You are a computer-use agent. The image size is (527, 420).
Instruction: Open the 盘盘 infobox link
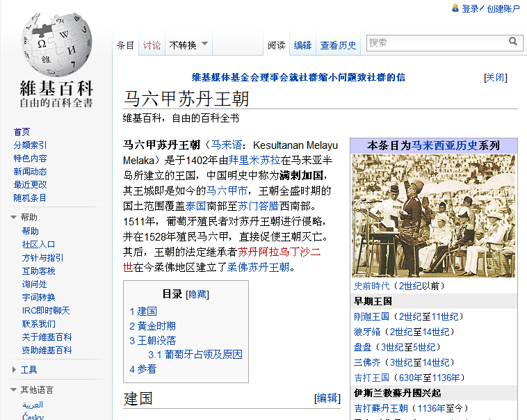pyautogui.click(x=362, y=348)
